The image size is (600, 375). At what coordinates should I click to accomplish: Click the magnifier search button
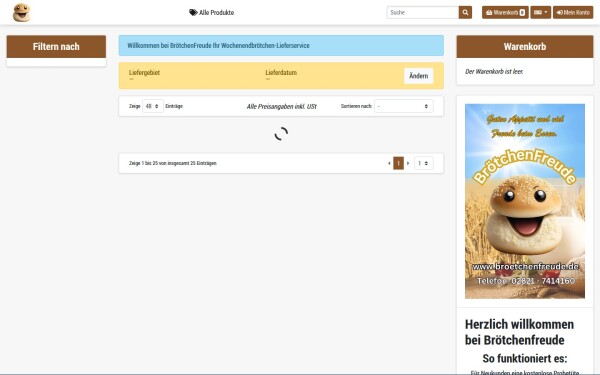[465, 13]
